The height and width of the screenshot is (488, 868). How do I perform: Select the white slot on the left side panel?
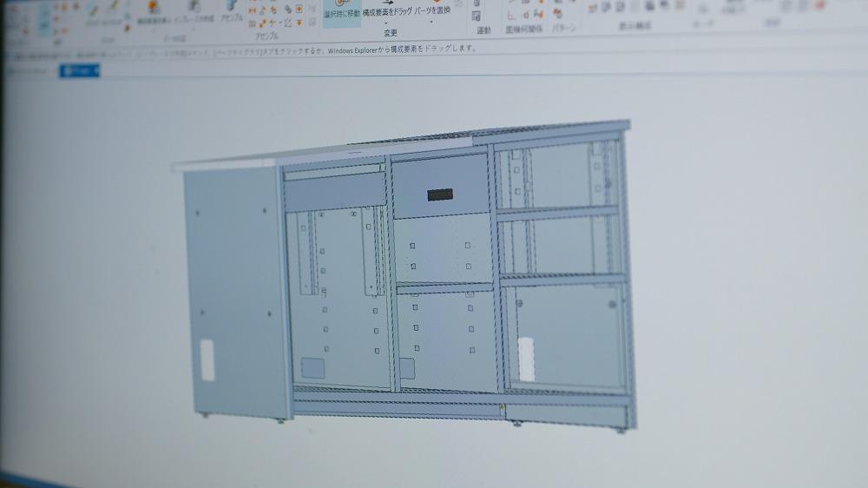pyautogui.click(x=207, y=360)
